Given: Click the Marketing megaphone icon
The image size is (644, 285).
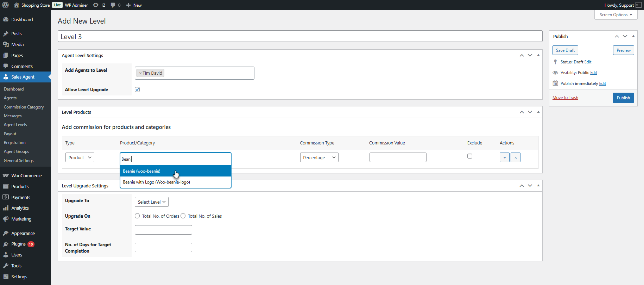Looking at the screenshot, I should point(6,219).
